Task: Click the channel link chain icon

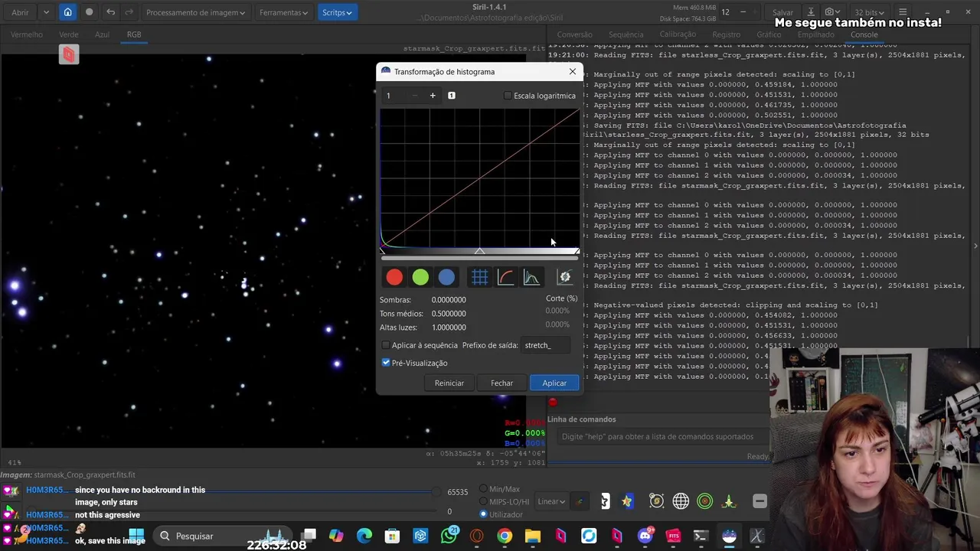Action: click(x=580, y=501)
